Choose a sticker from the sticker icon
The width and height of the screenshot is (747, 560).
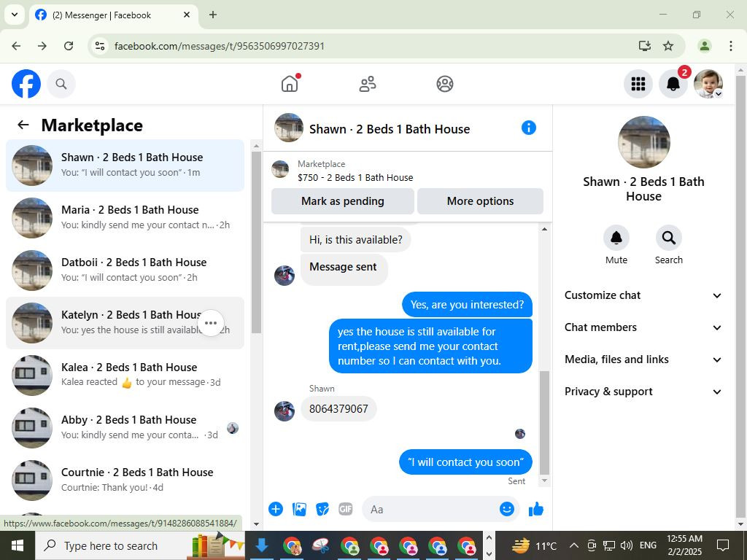click(x=322, y=509)
